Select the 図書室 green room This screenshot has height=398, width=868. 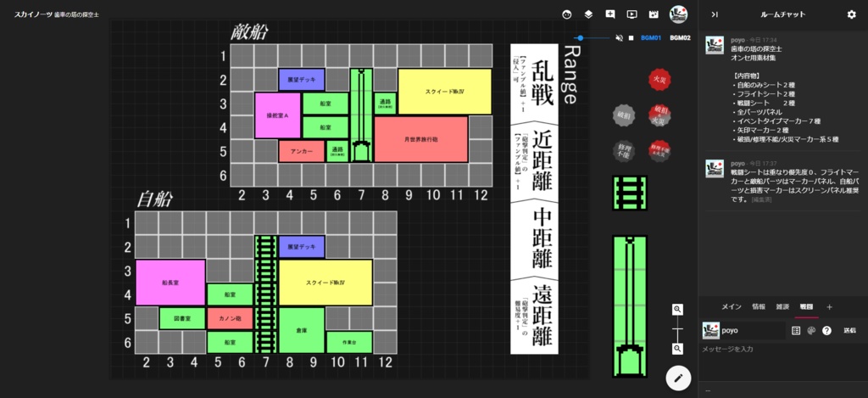click(x=182, y=319)
